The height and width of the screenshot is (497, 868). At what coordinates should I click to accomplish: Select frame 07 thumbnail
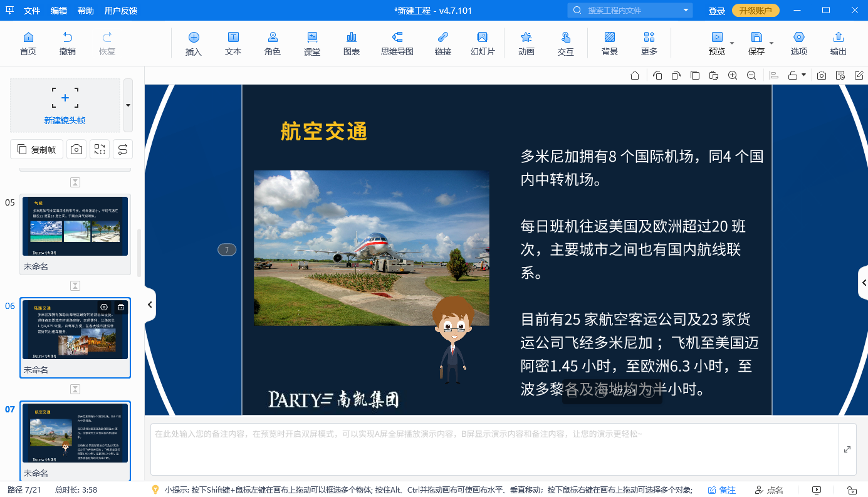75,433
